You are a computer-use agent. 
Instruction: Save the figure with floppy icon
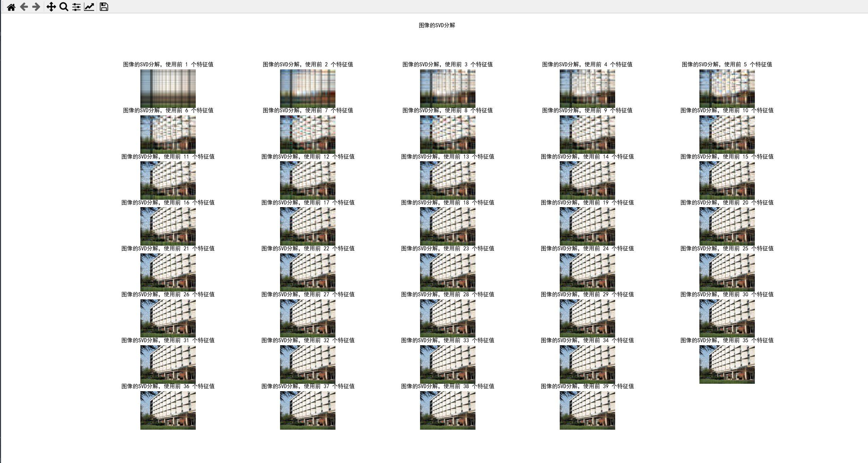[x=104, y=7]
